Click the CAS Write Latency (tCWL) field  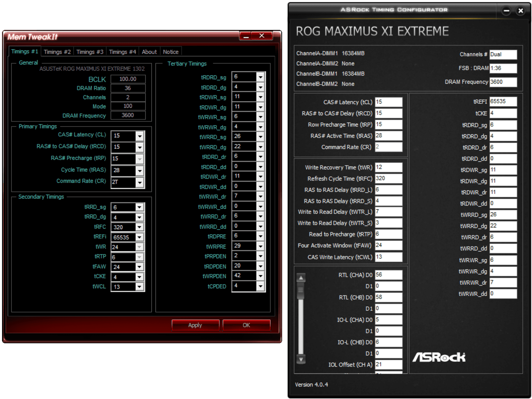pyautogui.click(x=389, y=257)
